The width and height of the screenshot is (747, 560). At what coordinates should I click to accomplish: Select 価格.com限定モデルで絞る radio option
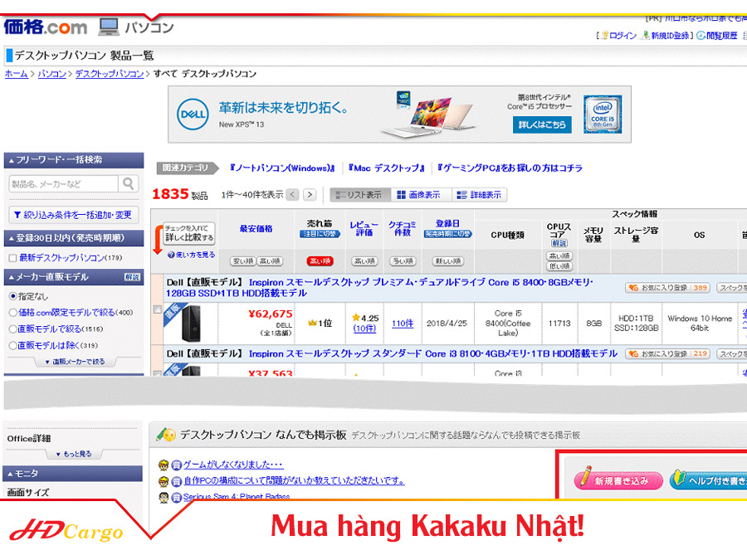13,313
